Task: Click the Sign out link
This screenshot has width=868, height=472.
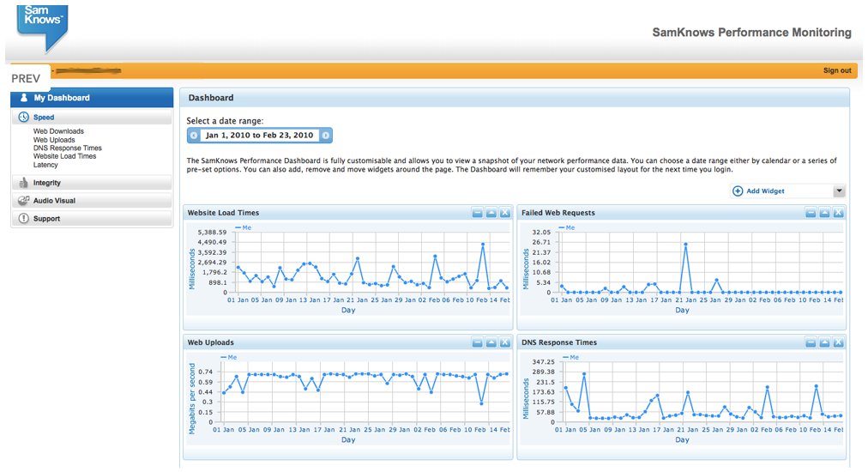Action: pyautogui.click(x=837, y=70)
